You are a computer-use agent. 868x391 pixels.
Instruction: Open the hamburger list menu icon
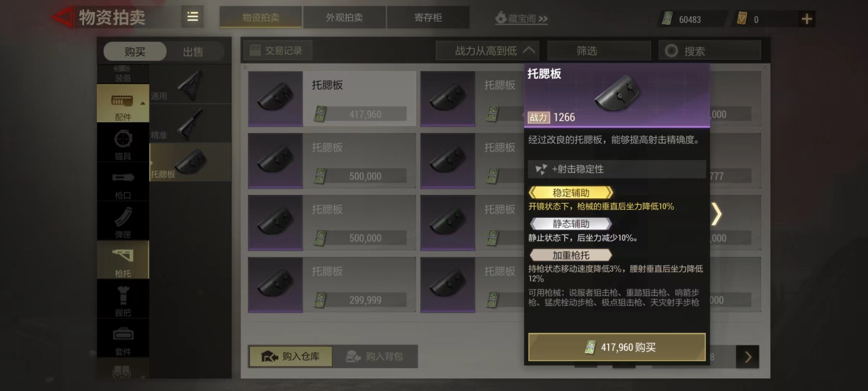coord(192,17)
